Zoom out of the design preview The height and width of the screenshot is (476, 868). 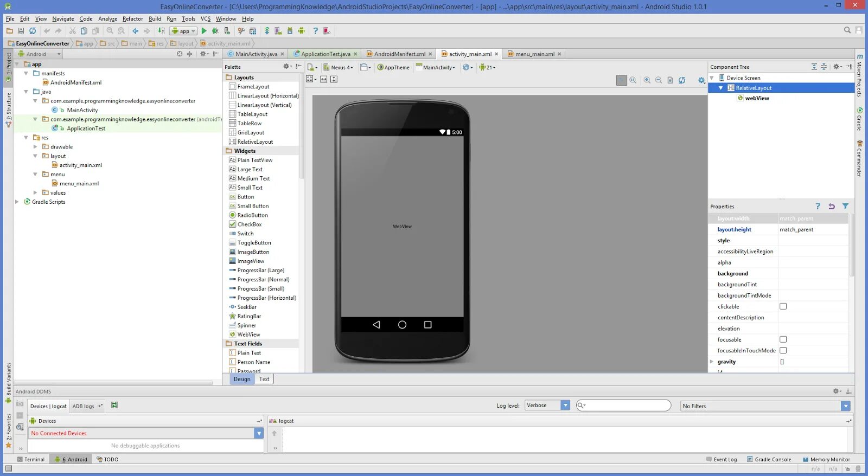tap(659, 80)
